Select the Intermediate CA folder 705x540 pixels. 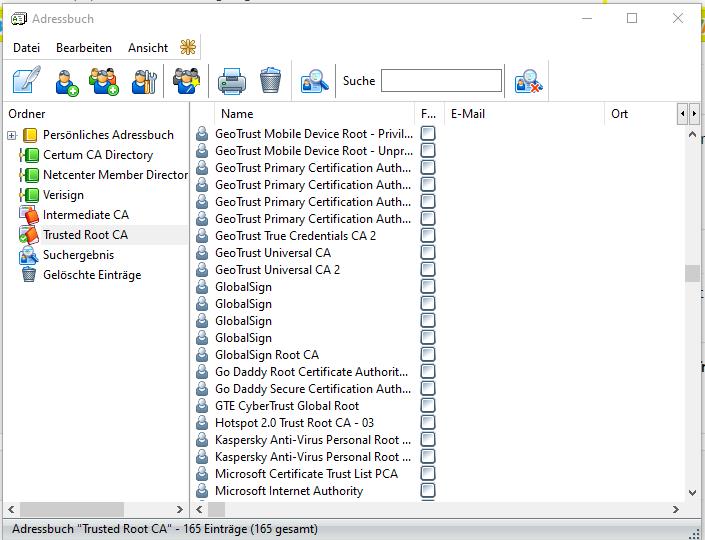tap(85, 215)
